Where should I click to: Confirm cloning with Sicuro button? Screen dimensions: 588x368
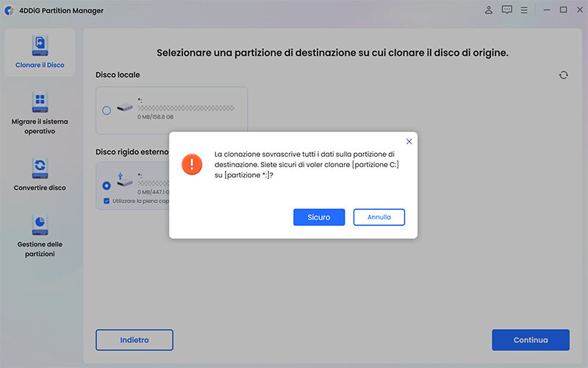point(319,217)
